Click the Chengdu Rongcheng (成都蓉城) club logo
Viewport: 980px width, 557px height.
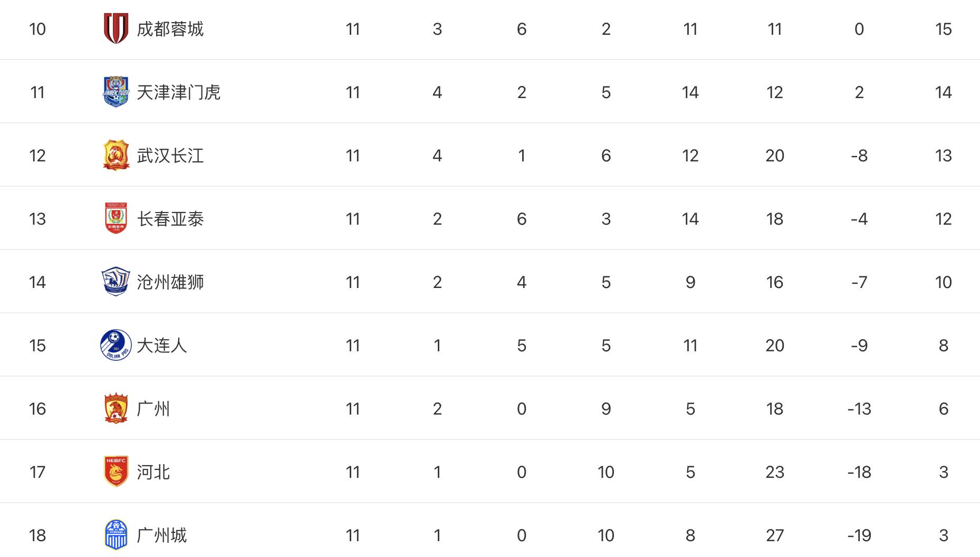116,28
